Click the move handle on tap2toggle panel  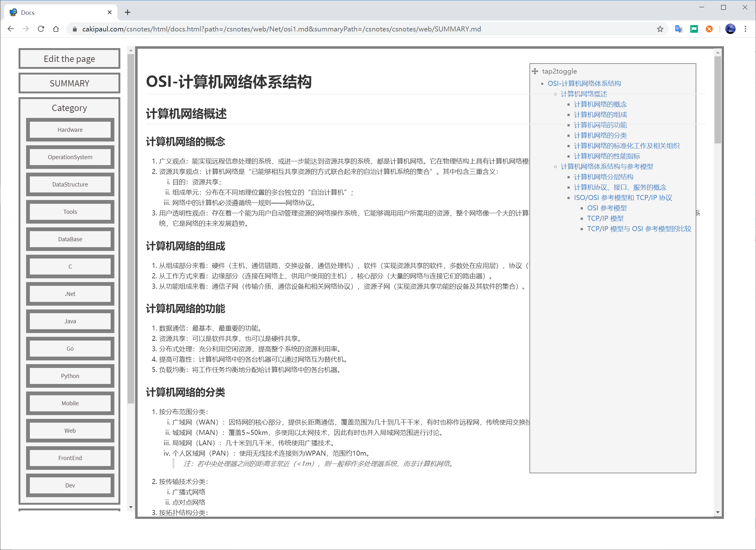pos(535,71)
